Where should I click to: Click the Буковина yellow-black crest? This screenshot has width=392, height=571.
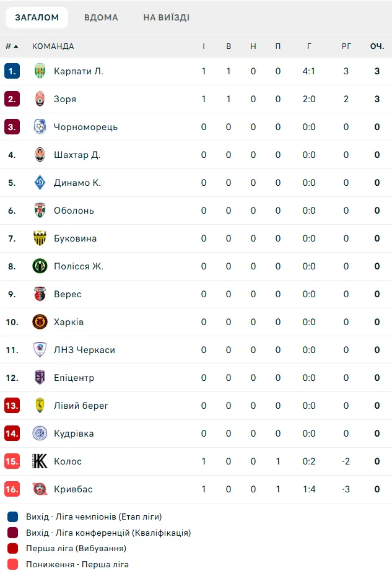(x=40, y=238)
